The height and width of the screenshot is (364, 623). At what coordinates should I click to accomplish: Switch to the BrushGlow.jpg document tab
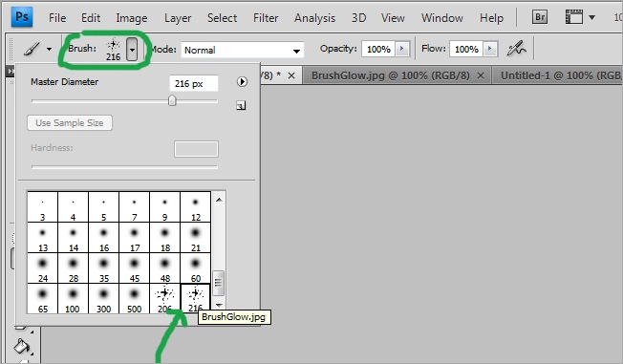[x=390, y=75]
